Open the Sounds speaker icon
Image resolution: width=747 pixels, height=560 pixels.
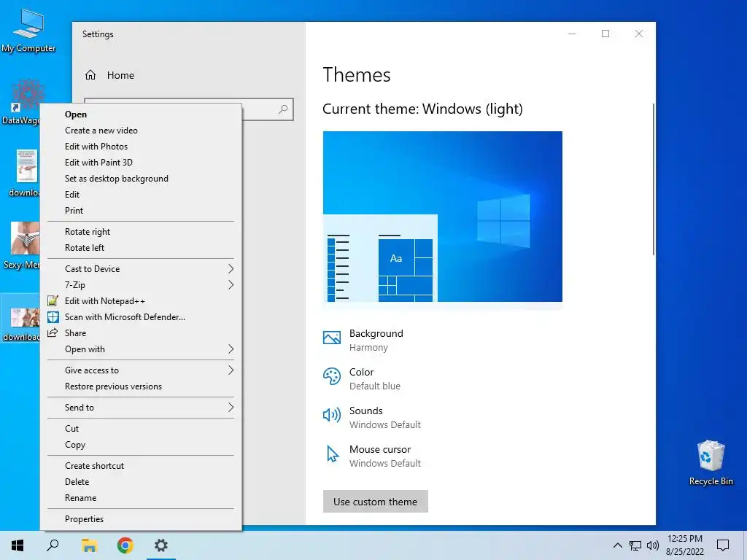point(332,415)
